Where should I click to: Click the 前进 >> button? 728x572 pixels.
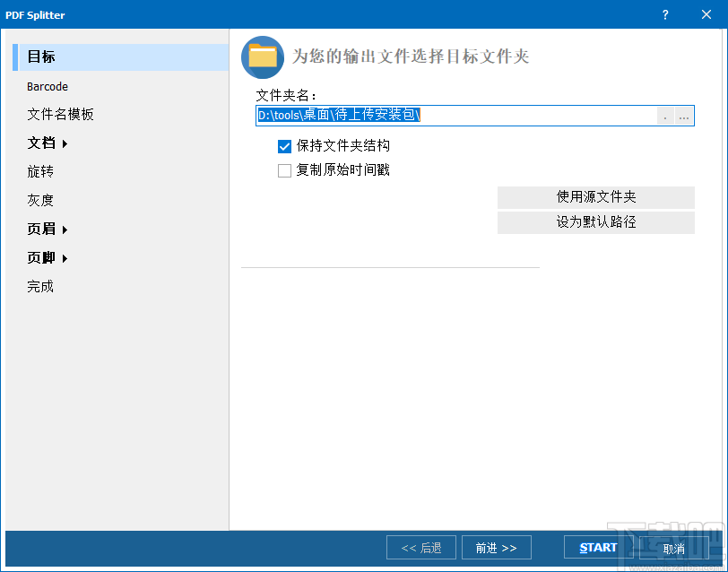pos(496,547)
